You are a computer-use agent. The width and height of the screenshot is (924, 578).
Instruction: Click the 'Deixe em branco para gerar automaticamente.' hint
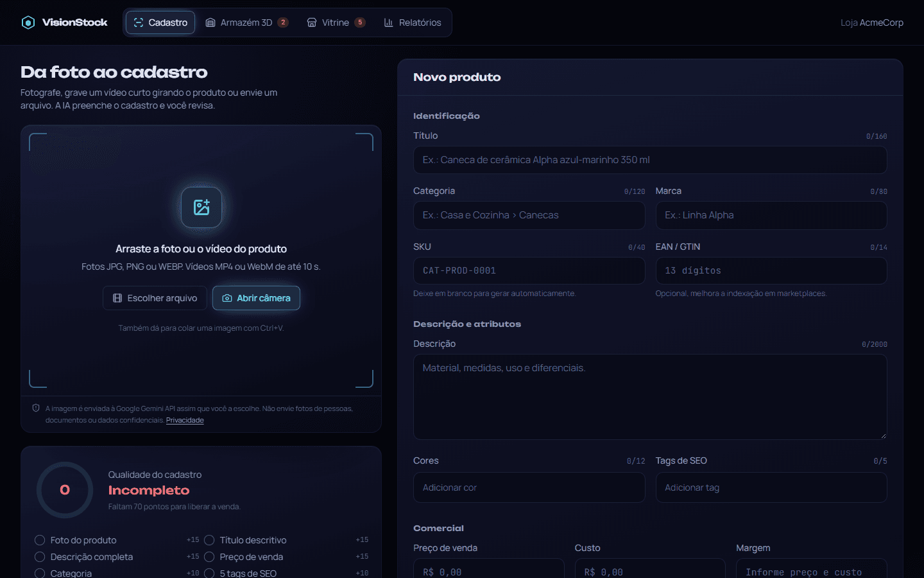pos(495,293)
